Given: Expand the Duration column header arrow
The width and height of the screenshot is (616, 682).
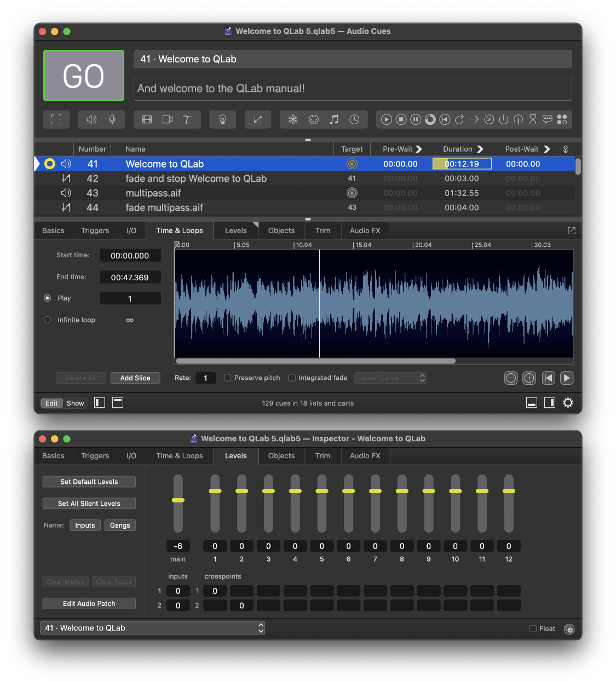Looking at the screenshot, I should click(x=480, y=149).
